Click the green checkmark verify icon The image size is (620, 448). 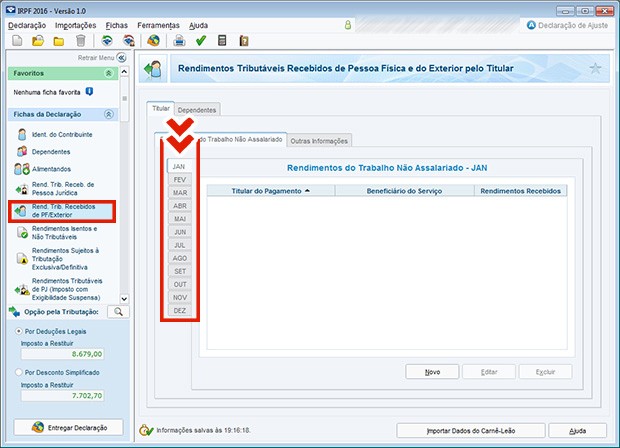(x=201, y=41)
